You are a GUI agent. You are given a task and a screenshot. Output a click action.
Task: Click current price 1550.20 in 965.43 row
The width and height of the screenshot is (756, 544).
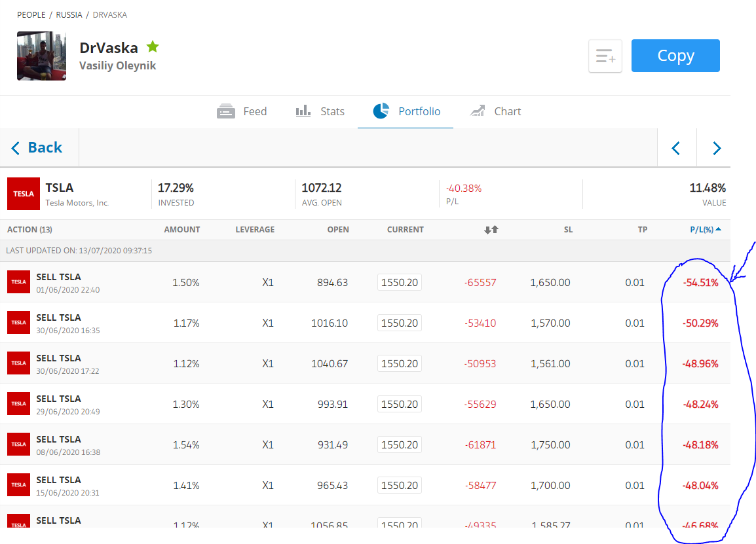[x=399, y=485]
